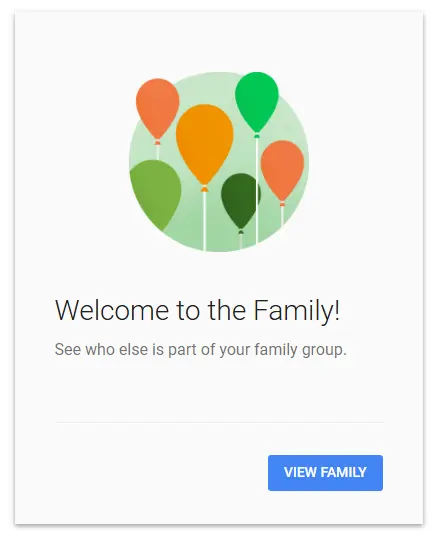Select the Welcome to the Family! heading
This screenshot has height=538, width=431.
click(x=197, y=311)
